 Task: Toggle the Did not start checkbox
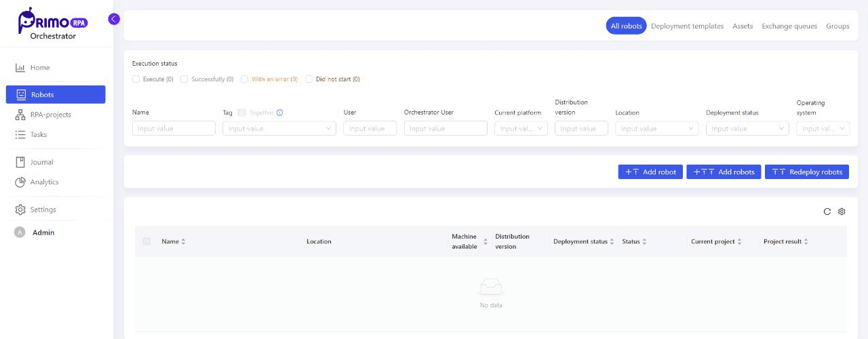[309, 79]
